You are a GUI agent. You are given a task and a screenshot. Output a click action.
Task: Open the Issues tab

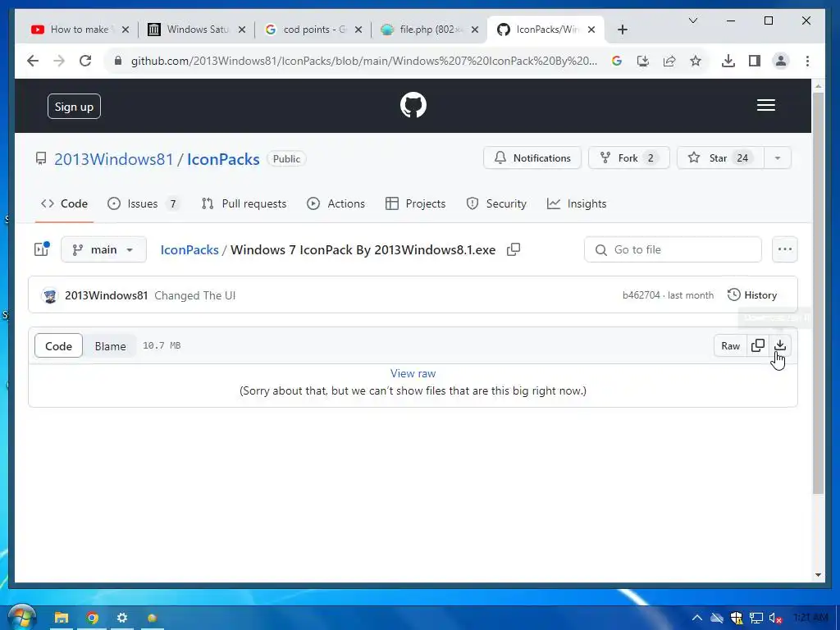coord(143,203)
